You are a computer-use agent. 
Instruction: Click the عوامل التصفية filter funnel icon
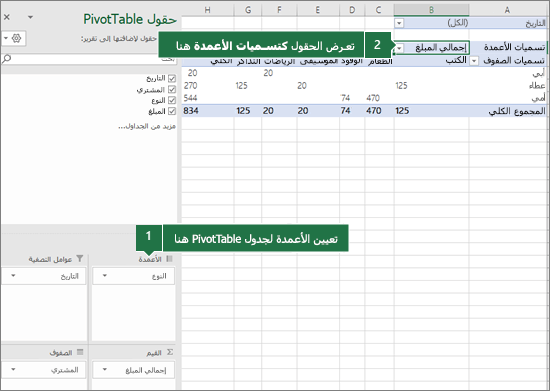pos(80,259)
